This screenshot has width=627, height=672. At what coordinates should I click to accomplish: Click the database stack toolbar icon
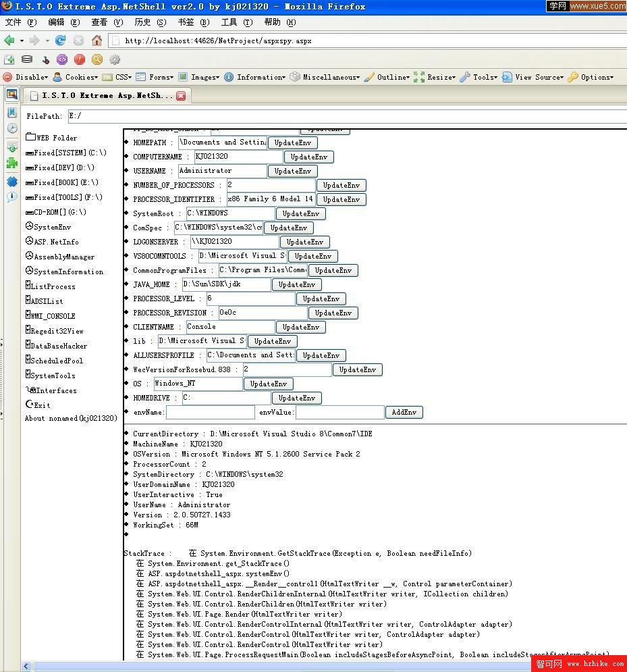click(27, 59)
